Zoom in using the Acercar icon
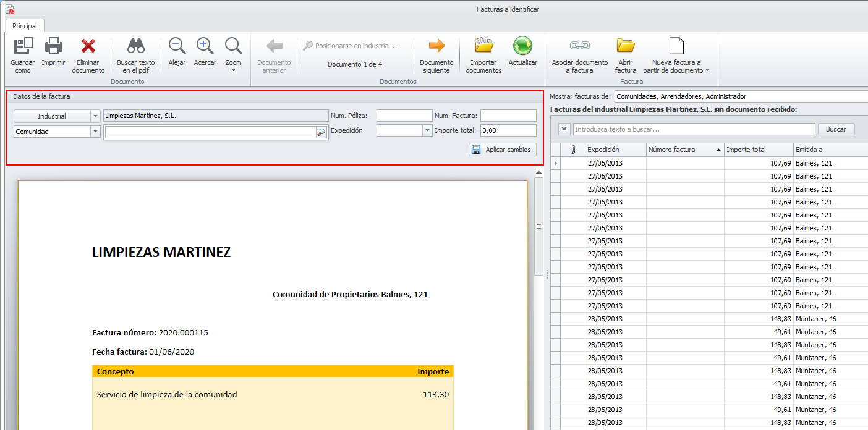 click(205, 47)
